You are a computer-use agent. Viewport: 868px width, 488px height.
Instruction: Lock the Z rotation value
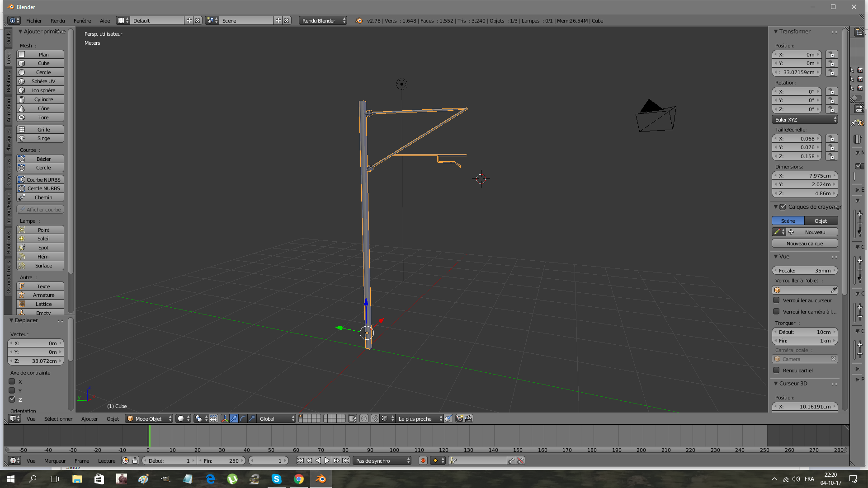click(832, 109)
